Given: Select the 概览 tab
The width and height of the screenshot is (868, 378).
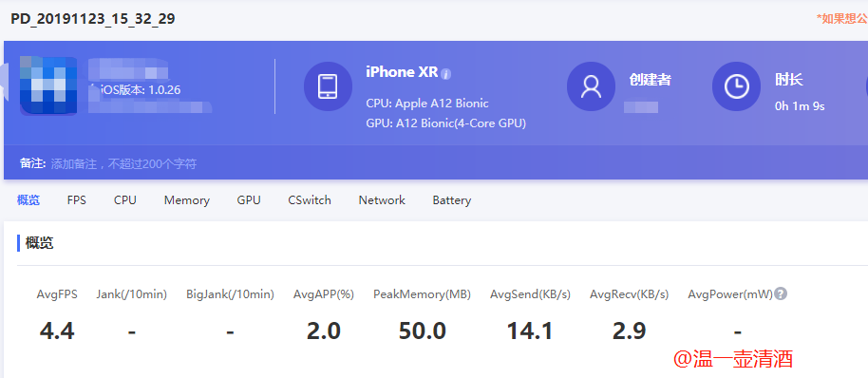Looking at the screenshot, I should 28,200.
